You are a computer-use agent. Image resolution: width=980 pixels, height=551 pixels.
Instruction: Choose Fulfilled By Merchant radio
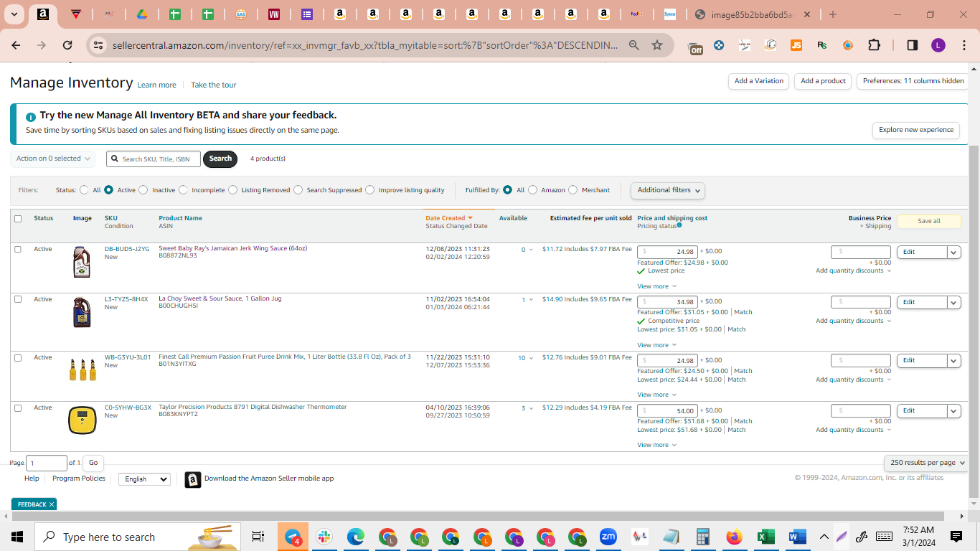coord(573,190)
